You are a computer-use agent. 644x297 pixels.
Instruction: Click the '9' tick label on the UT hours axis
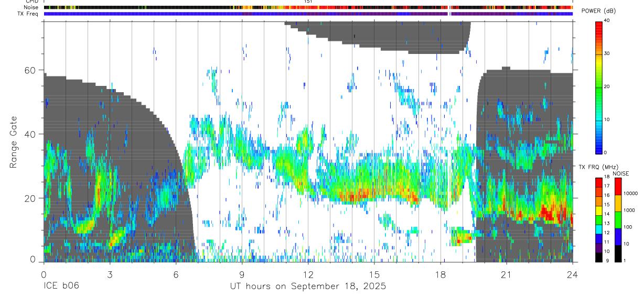(x=242, y=274)
